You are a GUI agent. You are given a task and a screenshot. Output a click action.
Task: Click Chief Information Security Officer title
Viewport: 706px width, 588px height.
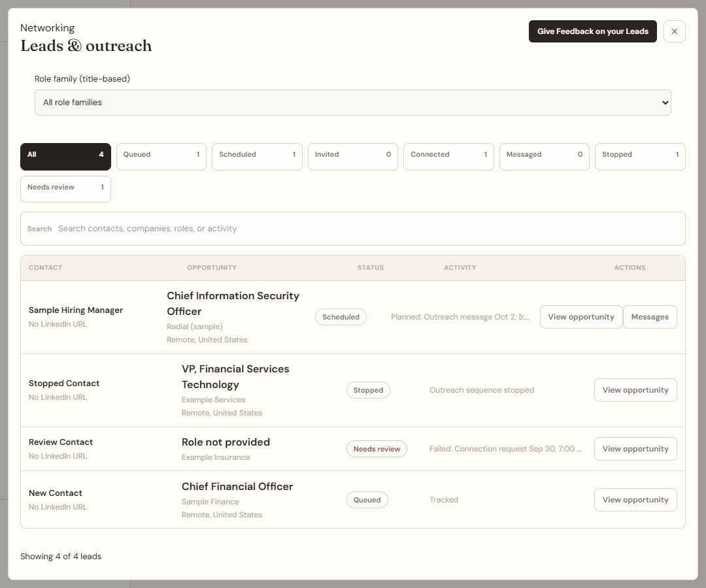[233, 304]
